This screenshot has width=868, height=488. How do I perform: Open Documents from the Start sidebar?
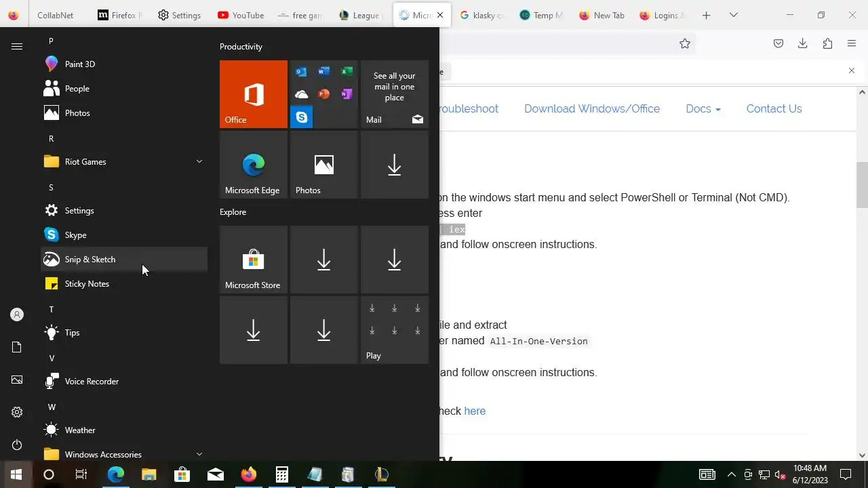pyautogui.click(x=17, y=347)
